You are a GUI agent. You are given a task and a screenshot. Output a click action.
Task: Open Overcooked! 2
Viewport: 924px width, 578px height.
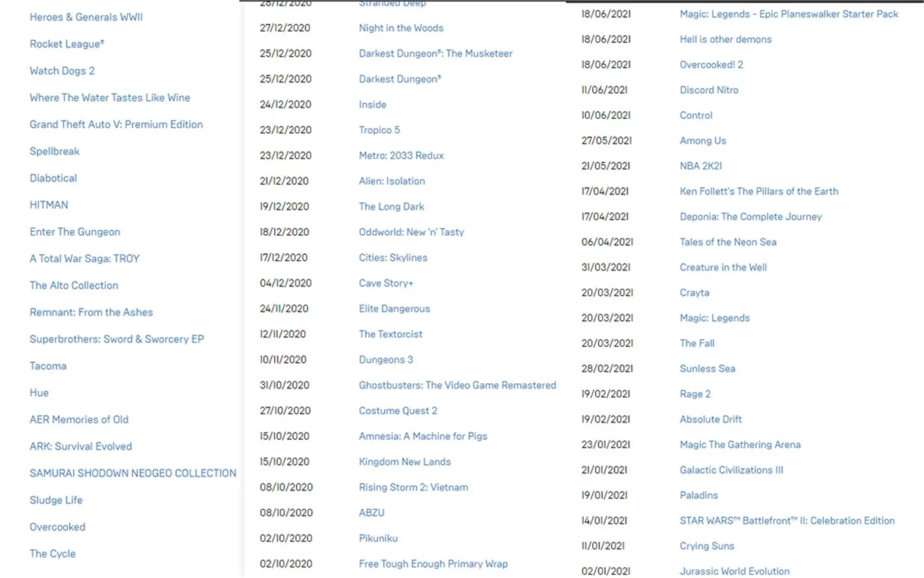click(x=711, y=65)
